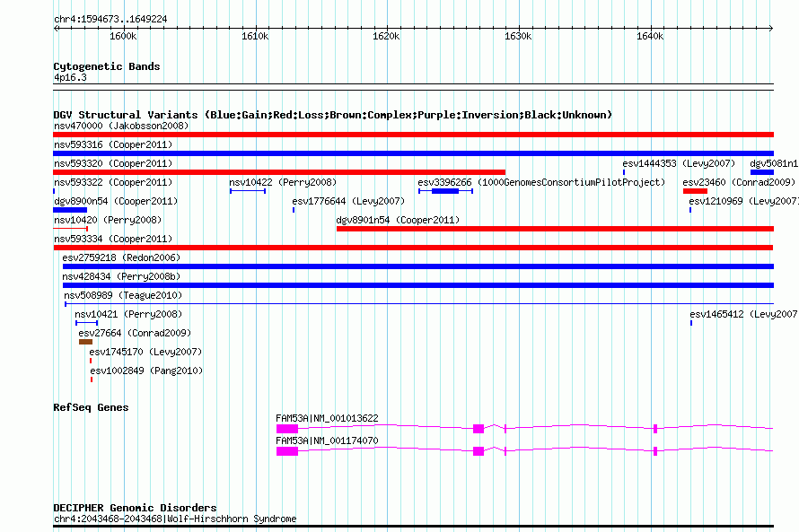Click the esv23460 (Conrad2009) label
799x532 pixels.
739,182
